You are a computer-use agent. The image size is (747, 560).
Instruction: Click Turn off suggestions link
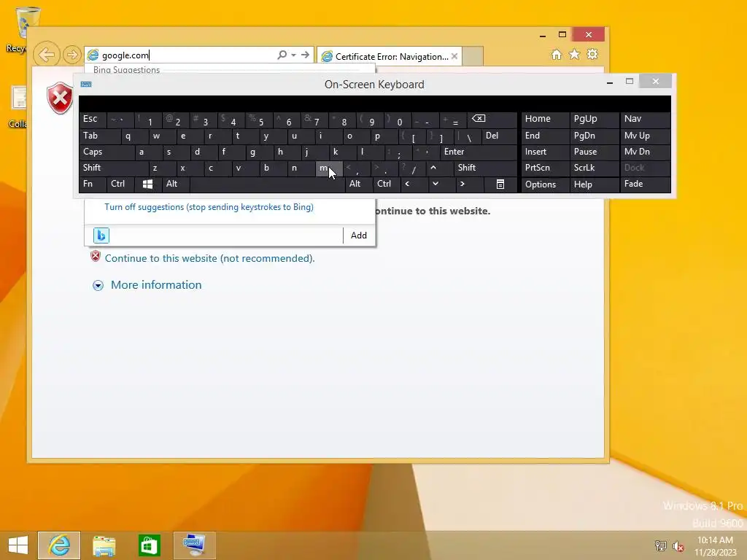209,207
